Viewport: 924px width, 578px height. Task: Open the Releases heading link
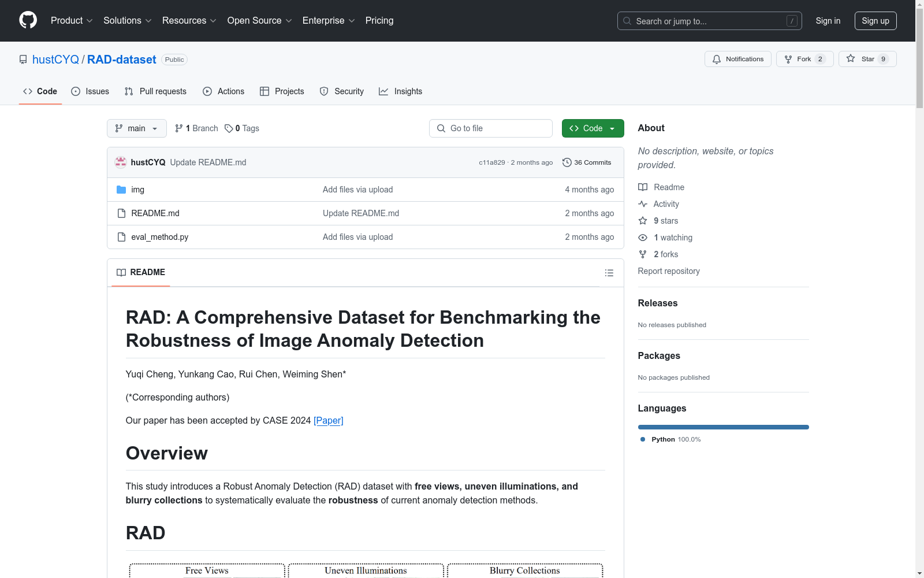click(x=658, y=303)
